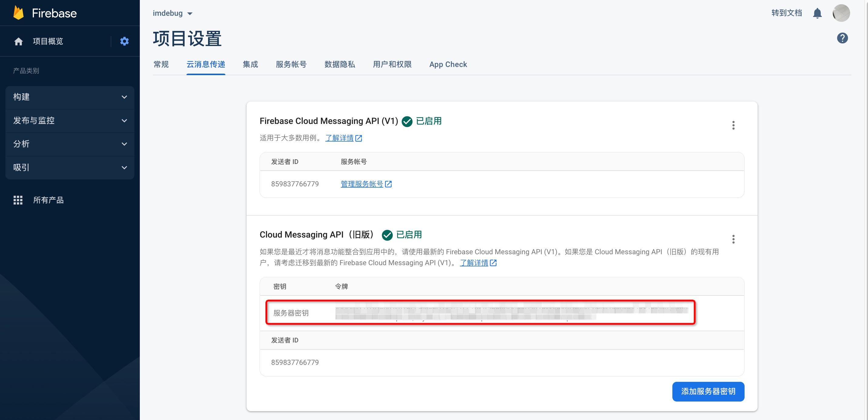The height and width of the screenshot is (420, 868).
Task: Open the user account avatar
Action: tap(841, 13)
